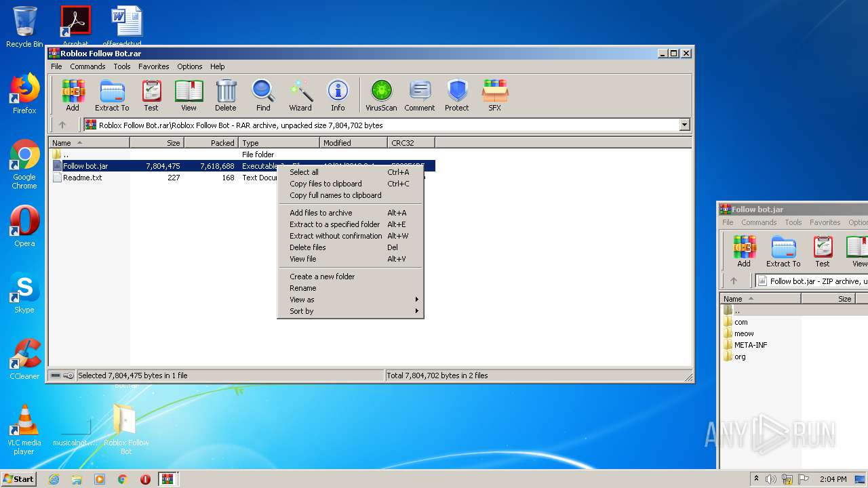The width and height of the screenshot is (868, 488).
Task: Click the volume speaker tray icon
Action: click(771, 479)
